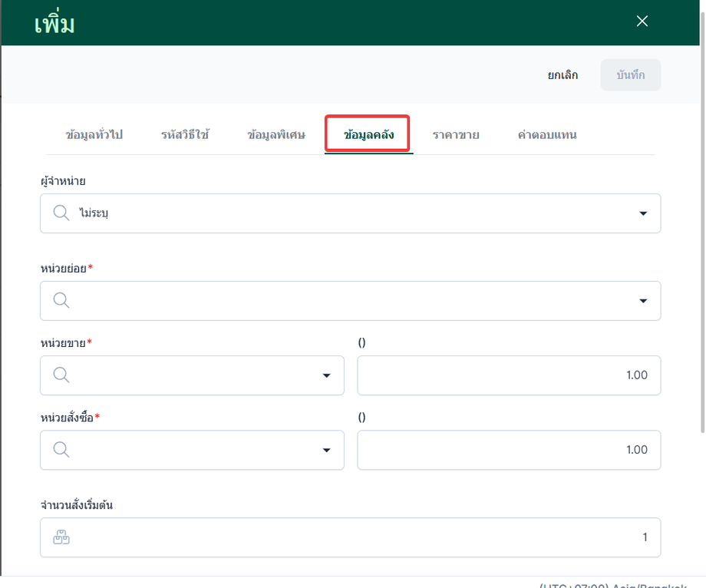Expand the หน่วยย่อย dropdown arrow
The width and height of the screenshot is (706, 588).
(x=643, y=301)
